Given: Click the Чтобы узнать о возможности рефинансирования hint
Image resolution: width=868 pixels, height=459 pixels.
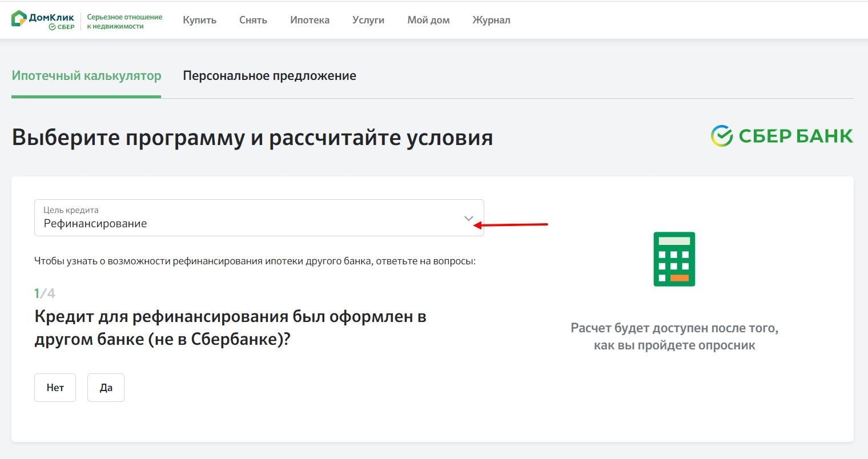Looking at the screenshot, I should click(255, 261).
